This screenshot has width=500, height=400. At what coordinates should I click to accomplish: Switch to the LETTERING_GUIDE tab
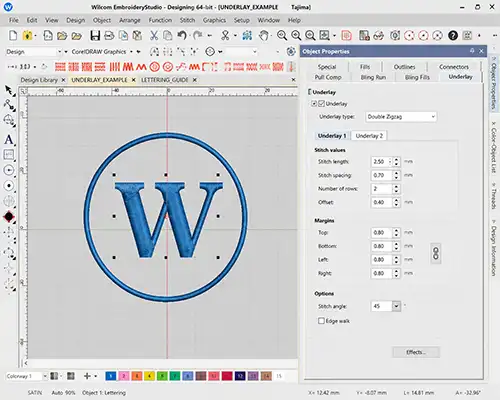[165, 80]
